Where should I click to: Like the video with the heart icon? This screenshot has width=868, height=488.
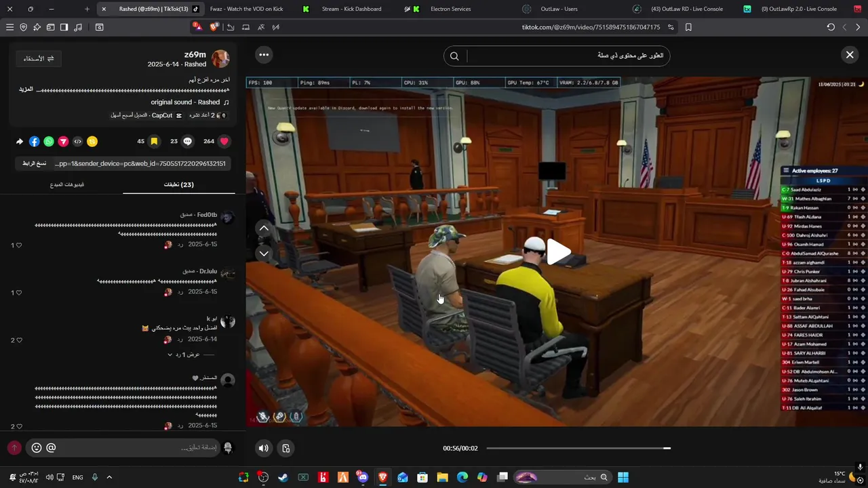coord(224,142)
